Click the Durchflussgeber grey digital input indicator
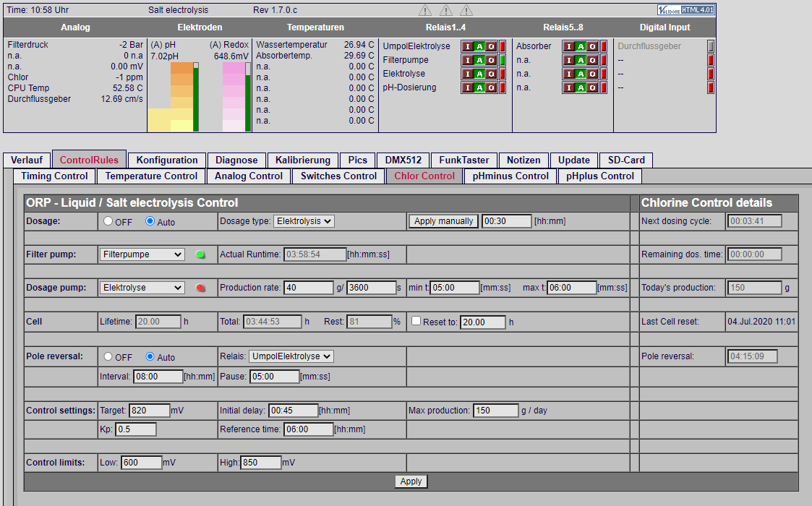Image resolution: width=812 pixels, height=506 pixels. [x=711, y=46]
